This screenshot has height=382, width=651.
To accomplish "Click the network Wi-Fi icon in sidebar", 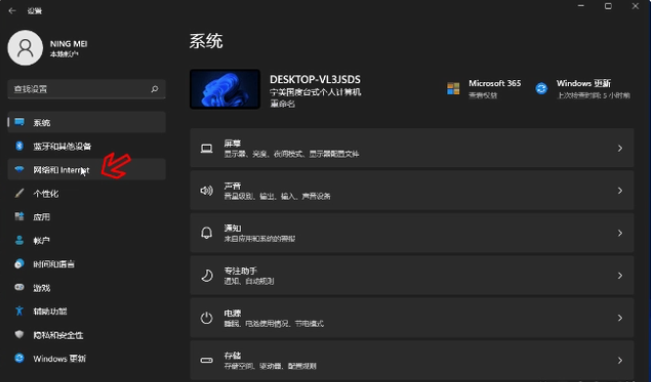I will (x=19, y=169).
